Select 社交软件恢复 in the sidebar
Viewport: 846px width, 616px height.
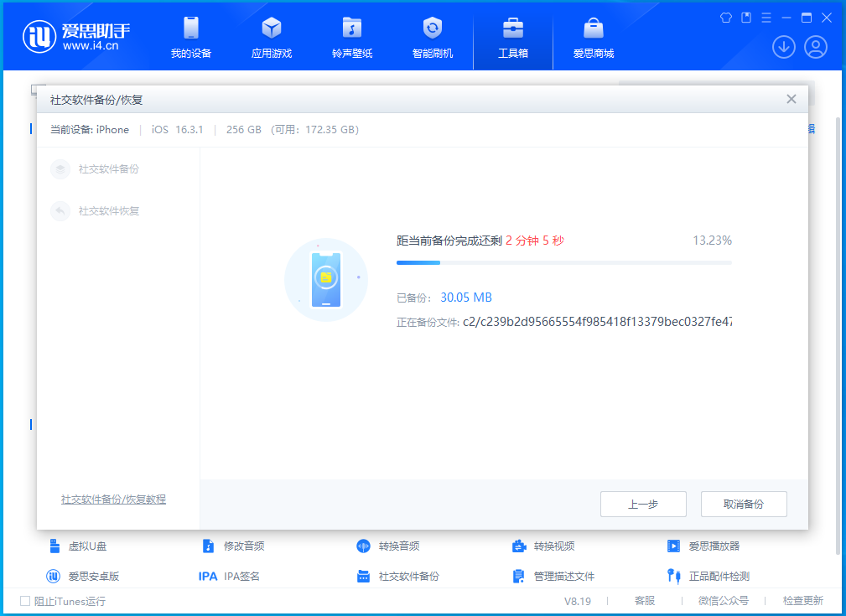100,211
